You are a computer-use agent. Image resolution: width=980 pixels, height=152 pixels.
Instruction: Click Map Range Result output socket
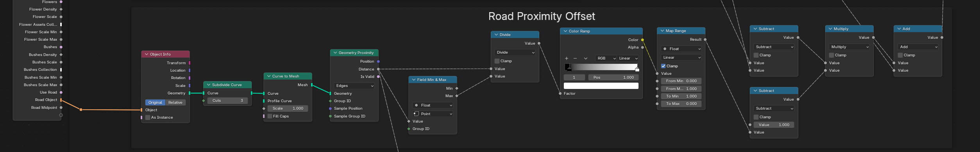tap(705, 40)
